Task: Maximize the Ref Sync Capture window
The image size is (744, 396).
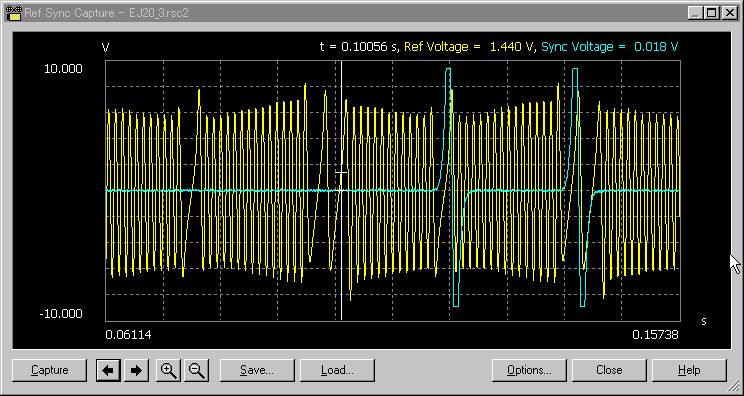Action: click(711, 13)
